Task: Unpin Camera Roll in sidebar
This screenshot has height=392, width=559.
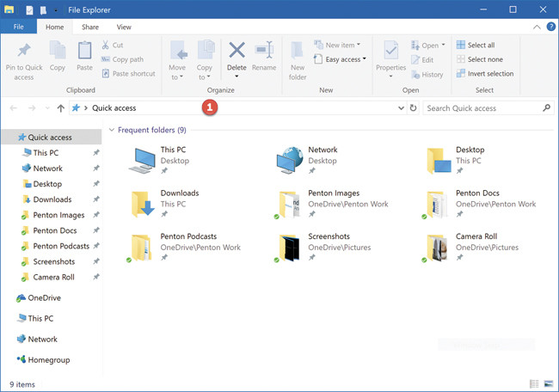Action: point(96,278)
